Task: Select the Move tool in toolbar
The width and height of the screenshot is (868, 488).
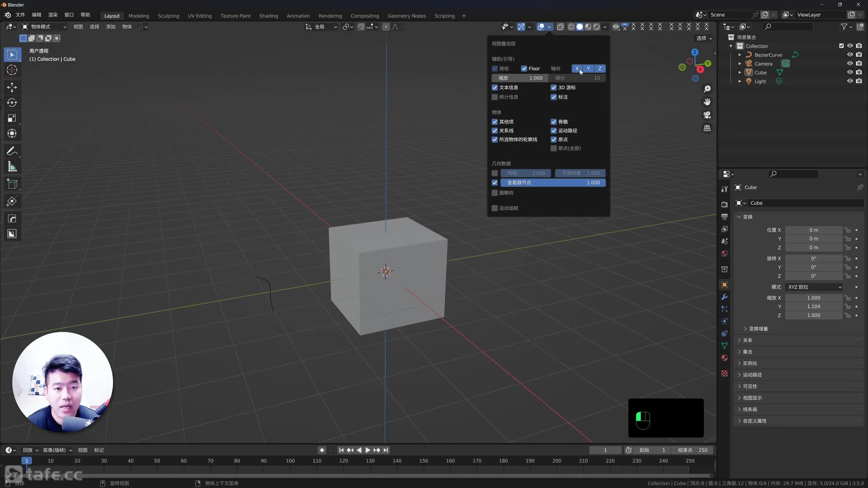Action: coord(12,87)
